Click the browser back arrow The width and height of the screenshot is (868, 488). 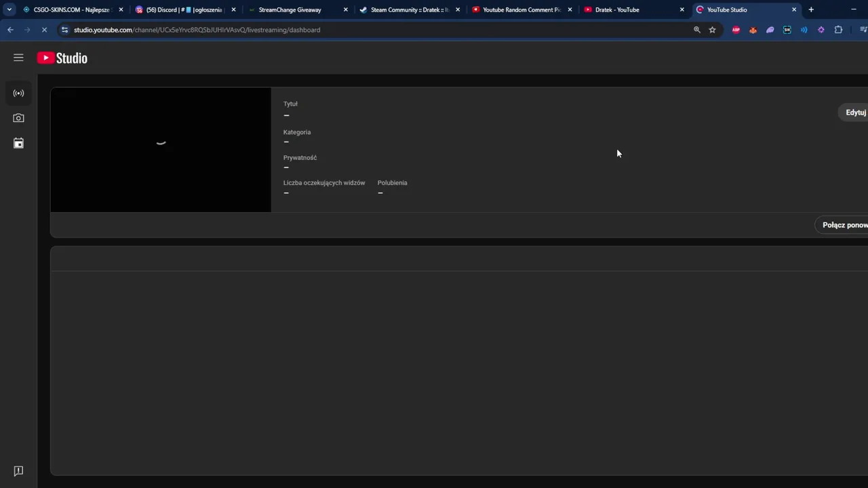(x=10, y=30)
